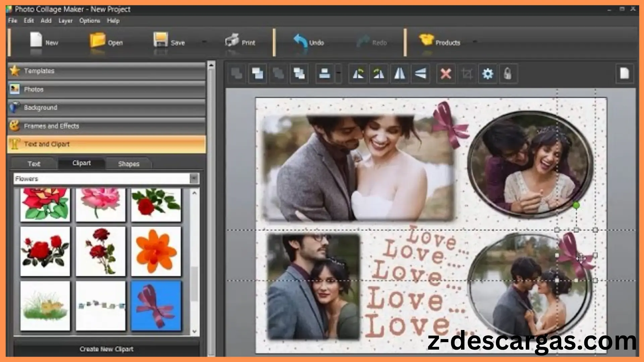
Task: Open object settings with the gear icon
Action: 487,73
